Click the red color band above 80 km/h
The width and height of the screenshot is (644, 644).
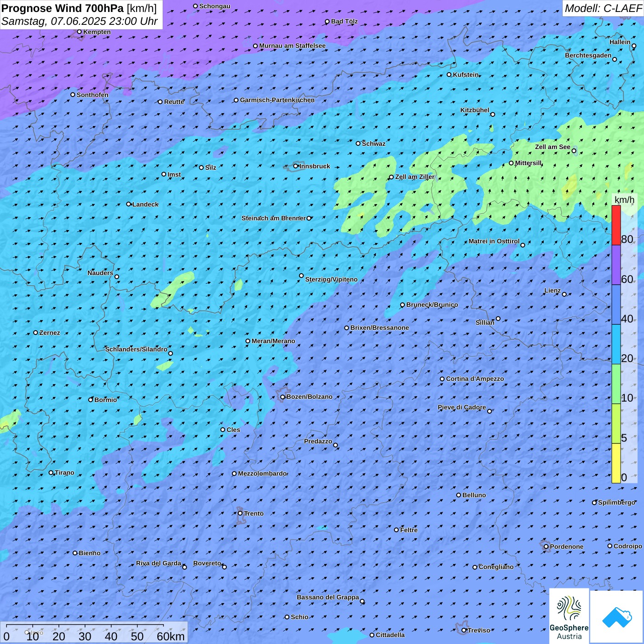(x=616, y=225)
